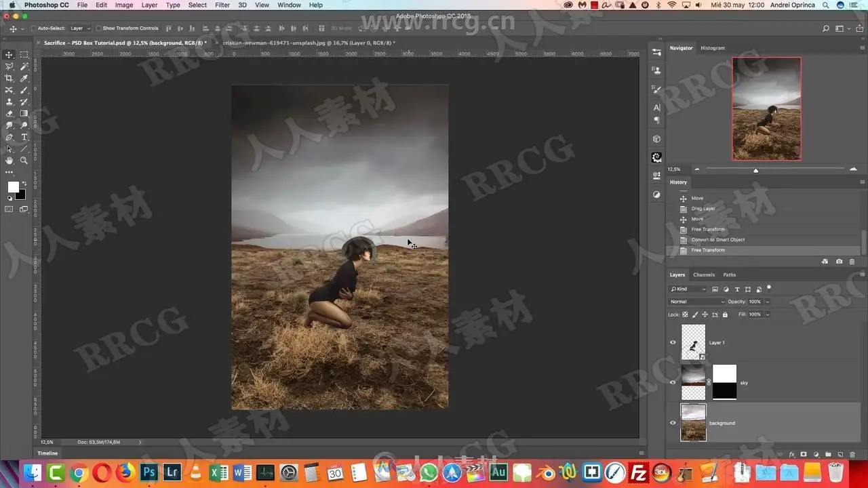Viewport: 868px width, 488px height.
Task: Select Convert to Smart Object history state
Action: click(717, 240)
